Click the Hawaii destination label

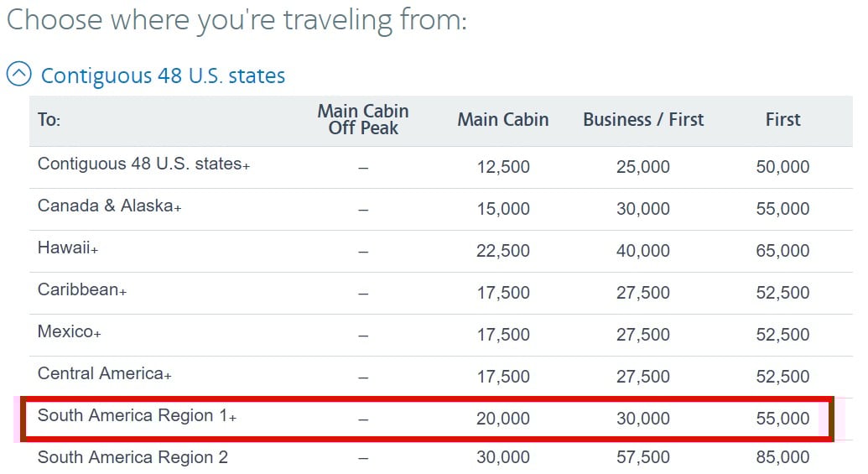point(68,247)
